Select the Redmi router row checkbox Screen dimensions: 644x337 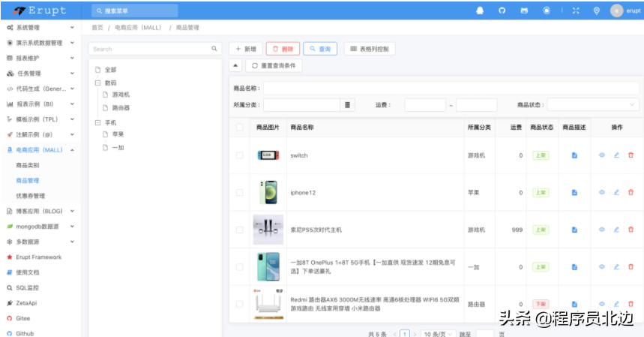coord(239,304)
